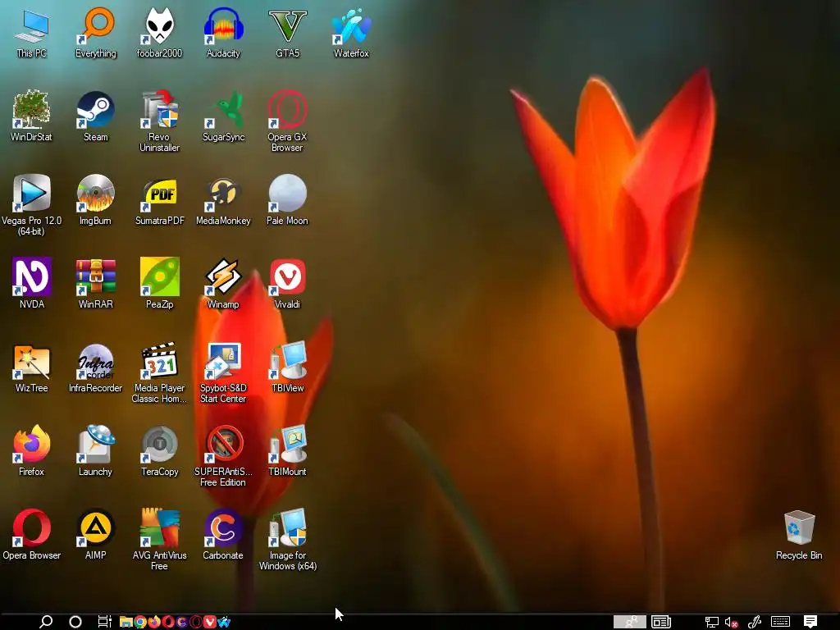Click the muted volume tray icon
This screenshot has width=840, height=630.
731,622
